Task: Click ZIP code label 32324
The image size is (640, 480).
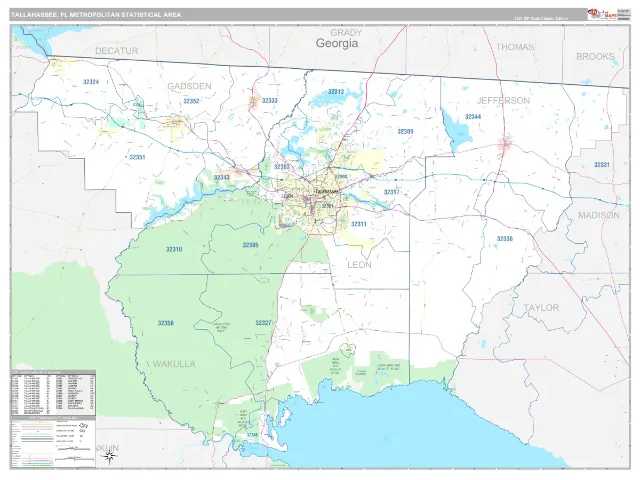Action: click(91, 82)
